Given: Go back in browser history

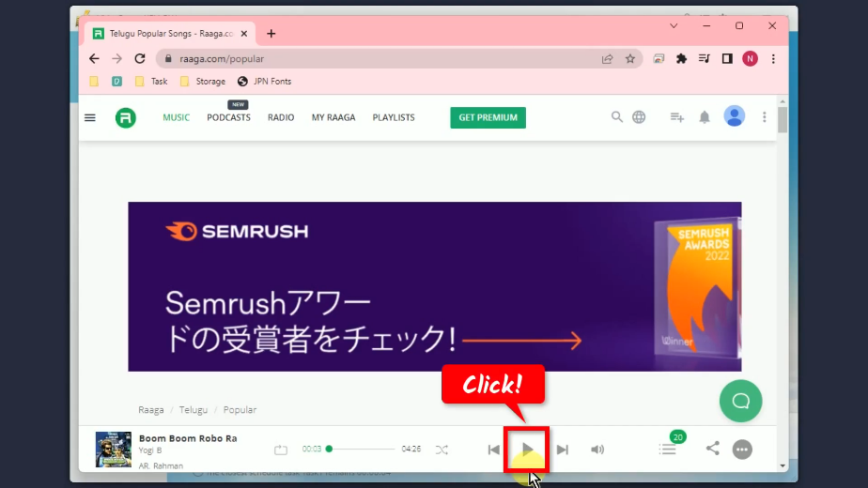Looking at the screenshot, I should [94, 58].
